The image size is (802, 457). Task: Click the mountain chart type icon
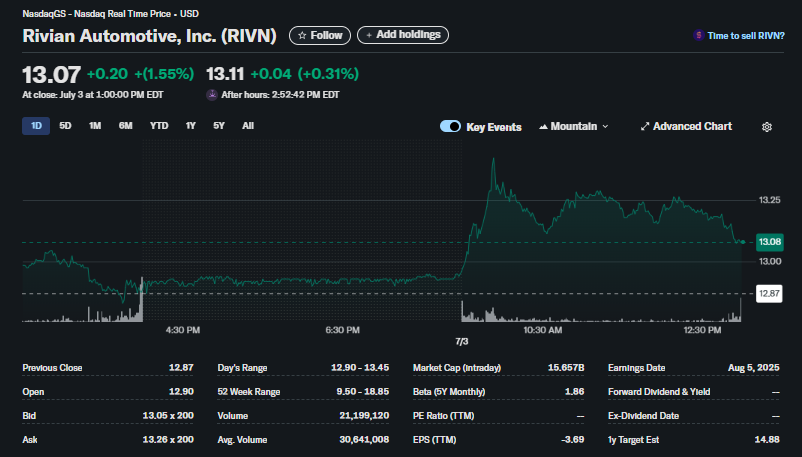543,126
